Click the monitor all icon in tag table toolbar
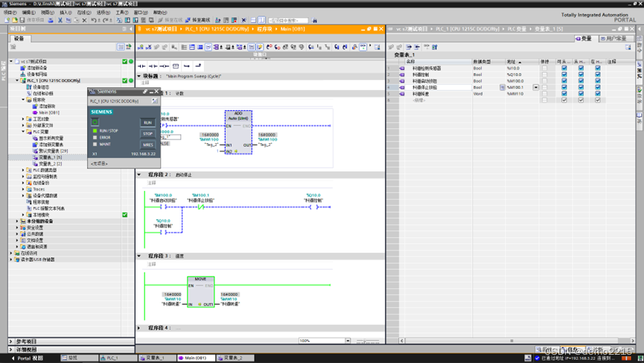The height and width of the screenshot is (363, 644). (x=427, y=47)
